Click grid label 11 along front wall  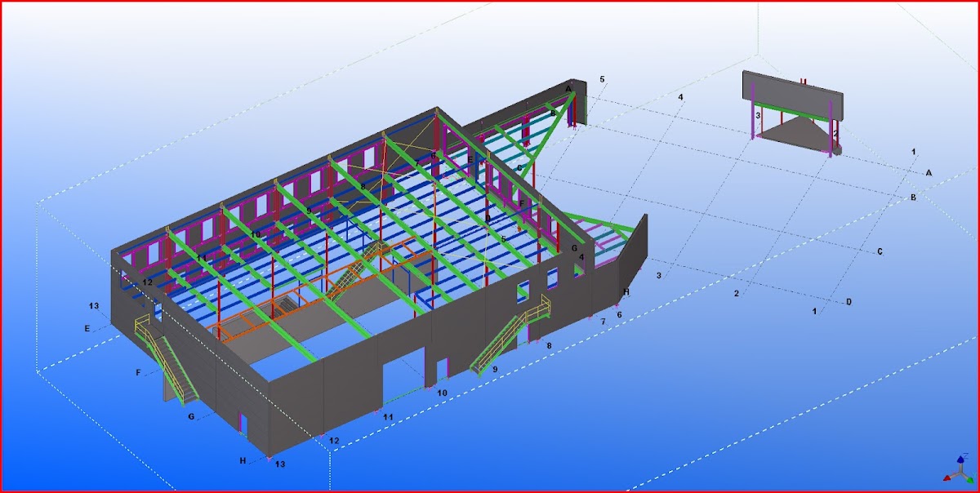coord(389,417)
